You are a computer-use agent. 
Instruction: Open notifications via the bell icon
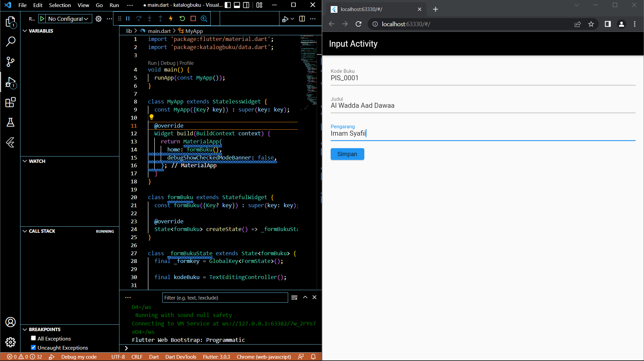point(313,357)
